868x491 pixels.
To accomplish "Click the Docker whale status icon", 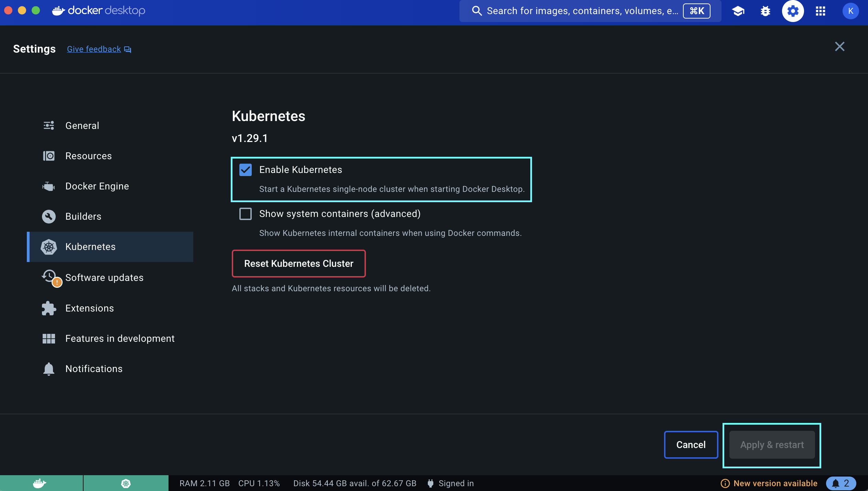I will [40, 483].
